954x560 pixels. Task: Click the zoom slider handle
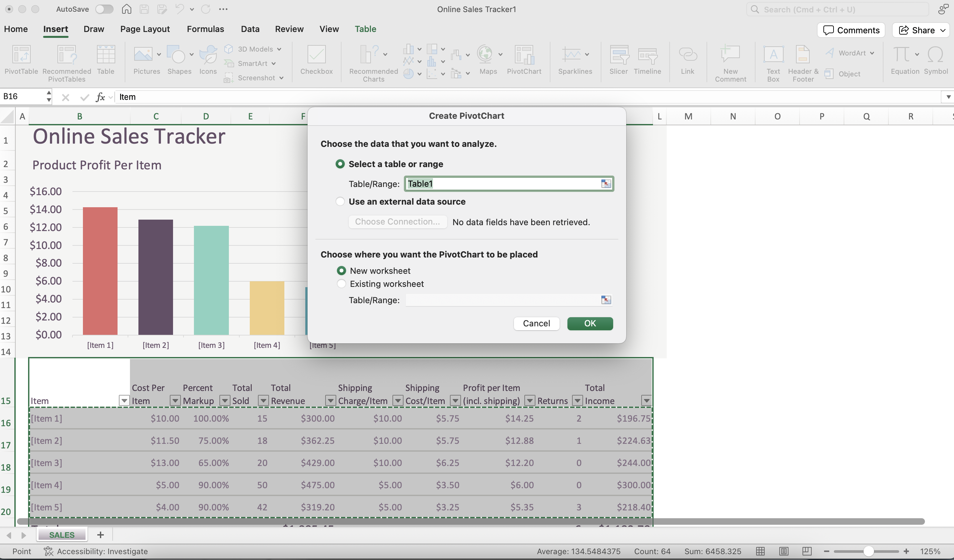(868, 551)
